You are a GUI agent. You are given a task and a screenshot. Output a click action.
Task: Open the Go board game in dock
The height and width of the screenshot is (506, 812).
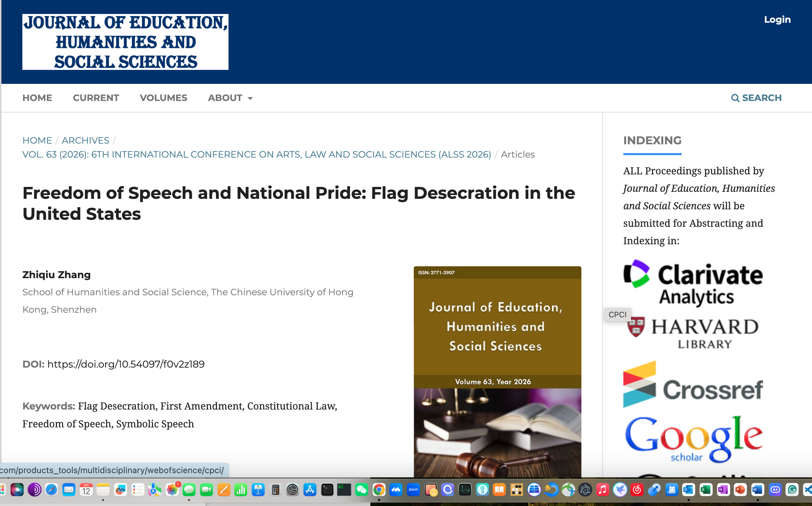pyautogui.click(x=517, y=490)
